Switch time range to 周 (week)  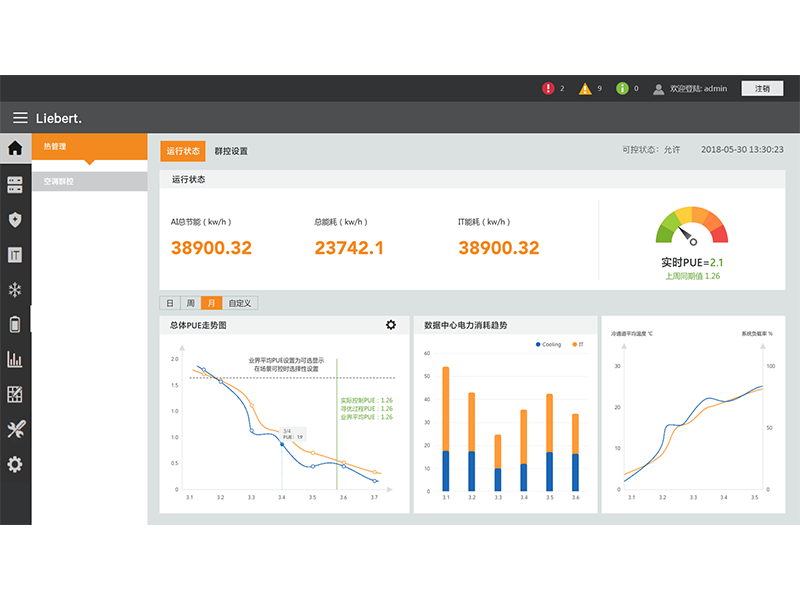190,303
